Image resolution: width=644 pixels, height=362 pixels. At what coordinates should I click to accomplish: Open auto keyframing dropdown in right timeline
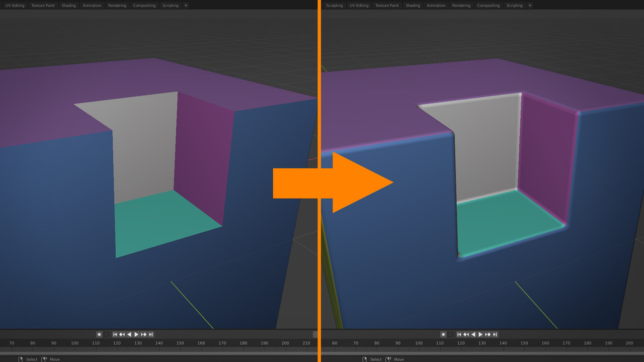pyautogui.click(x=450, y=334)
